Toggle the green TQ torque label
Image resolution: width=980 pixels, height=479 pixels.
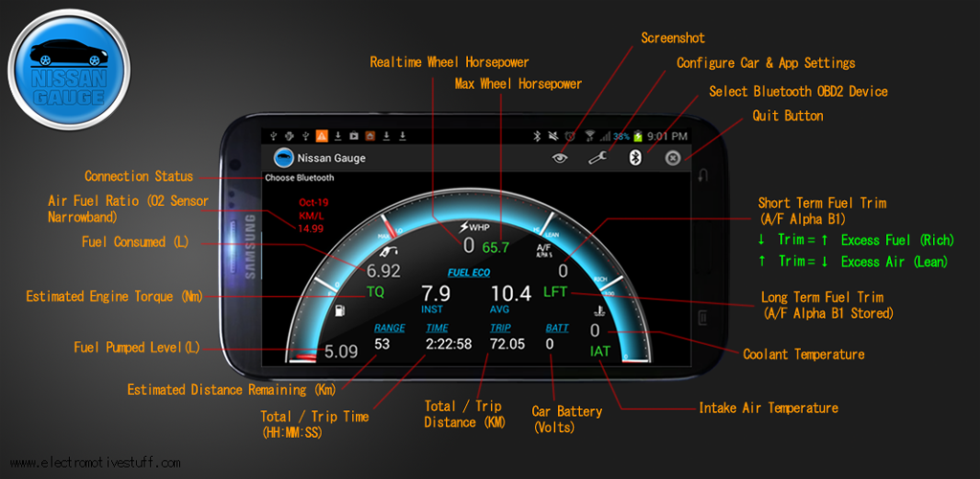tap(375, 292)
